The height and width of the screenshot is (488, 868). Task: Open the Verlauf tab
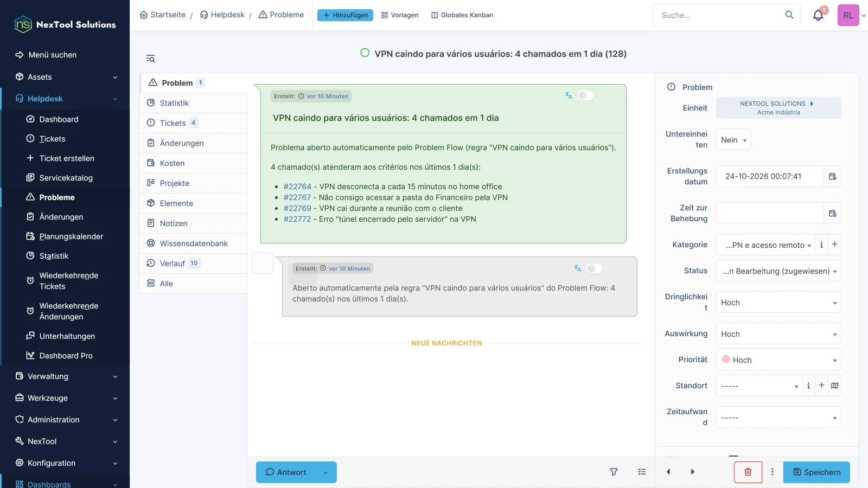[193, 264]
